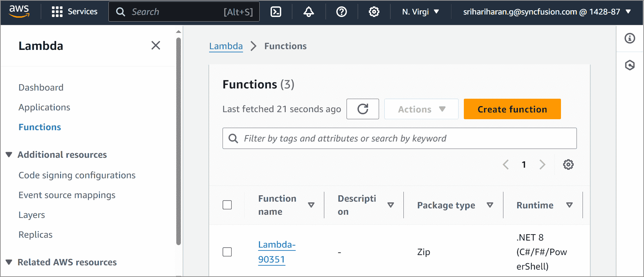Click the filter by tags input

pyautogui.click(x=400, y=138)
